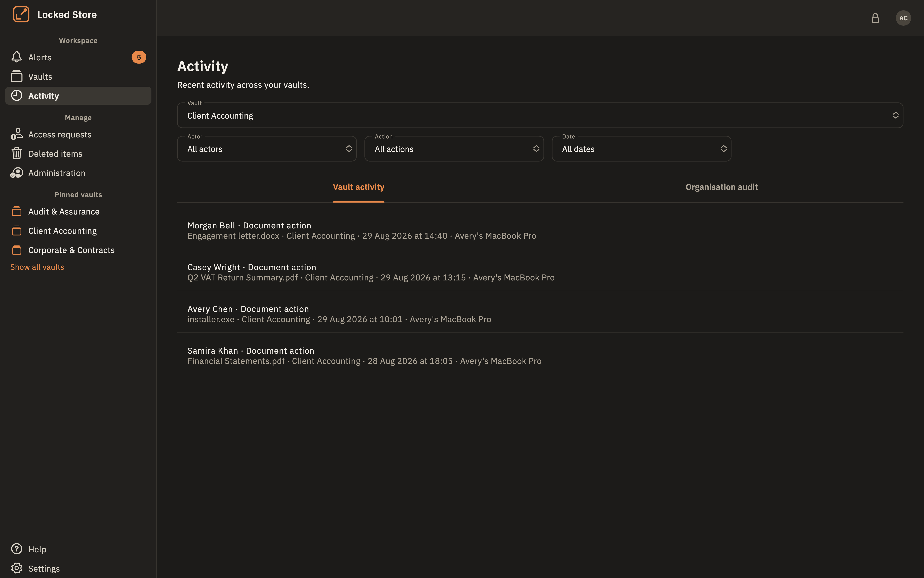Click the All actions chevron arrows
This screenshot has height=578, width=924.
[x=536, y=149]
